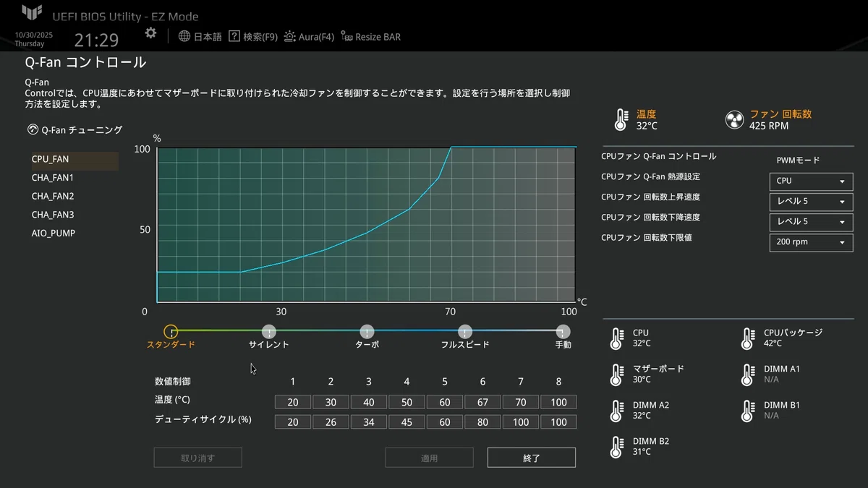Click the globe language icon
This screenshot has width=868, height=488.
[x=184, y=36]
